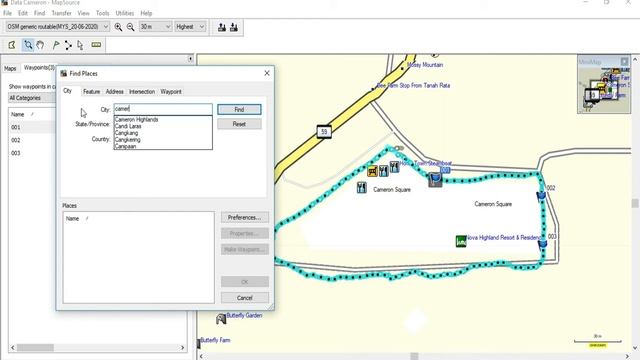
Task: Switch to Waypoint tab in Find Places
Action: 171,92
